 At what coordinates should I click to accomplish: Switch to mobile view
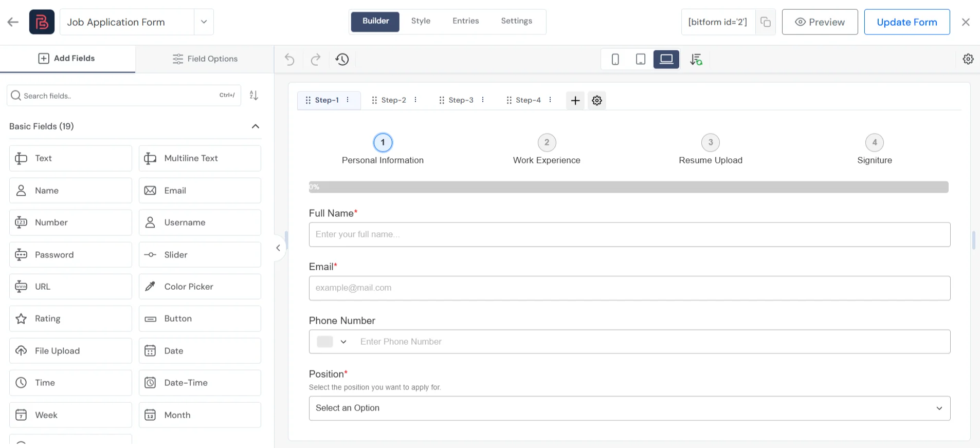coord(615,60)
